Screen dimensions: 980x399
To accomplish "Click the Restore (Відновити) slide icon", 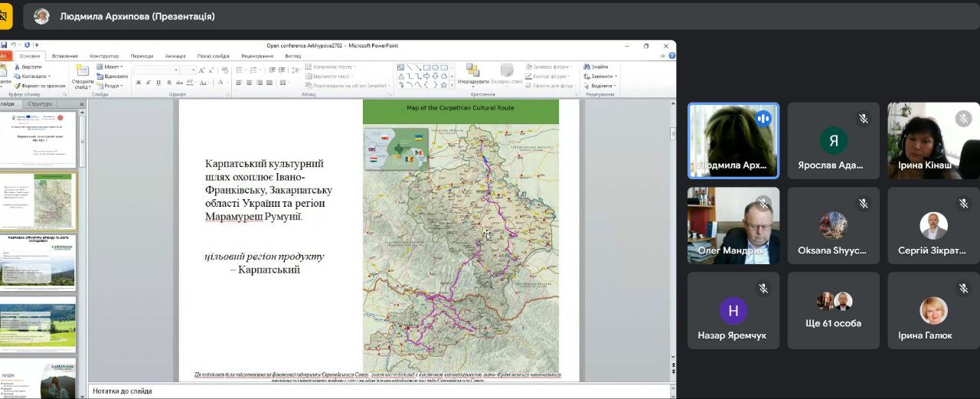I will (100, 77).
